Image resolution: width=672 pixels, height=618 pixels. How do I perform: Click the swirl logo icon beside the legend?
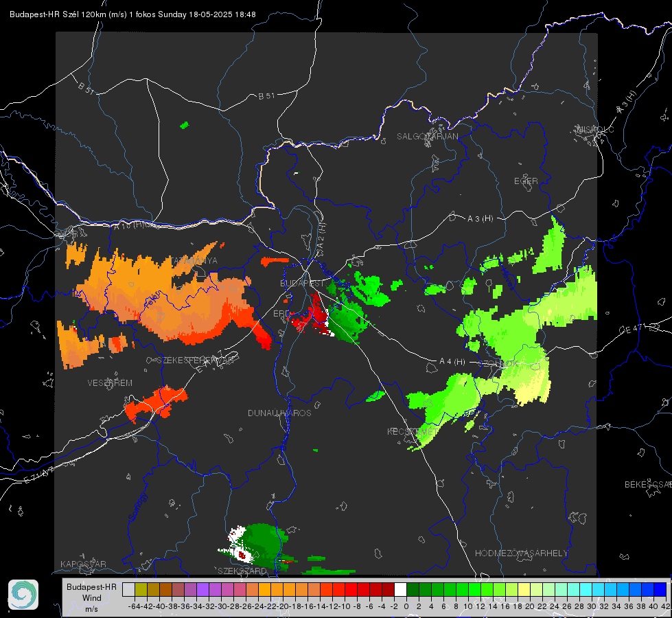tap(23, 595)
